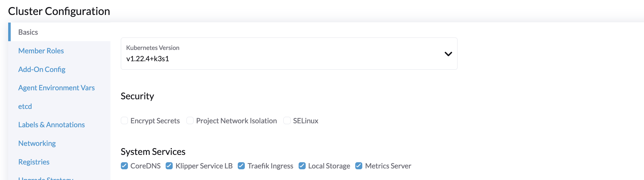Screen dimensions: 644x180
Task: Select the etcd configuration section
Action: 25,106
